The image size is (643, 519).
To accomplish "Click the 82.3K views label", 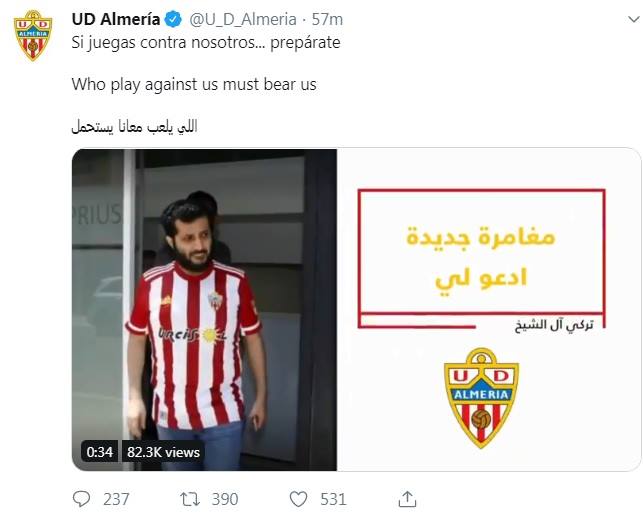I will pos(163,452).
